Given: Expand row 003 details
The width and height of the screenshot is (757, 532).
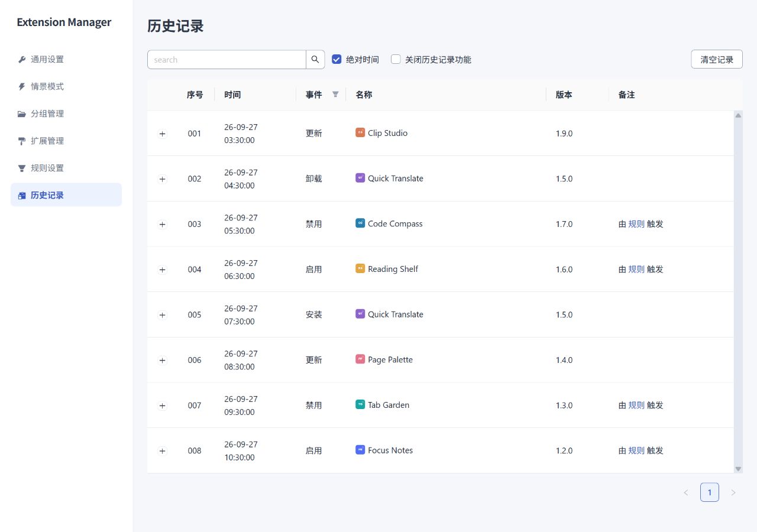Looking at the screenshot, I should [x=163, y=225].
